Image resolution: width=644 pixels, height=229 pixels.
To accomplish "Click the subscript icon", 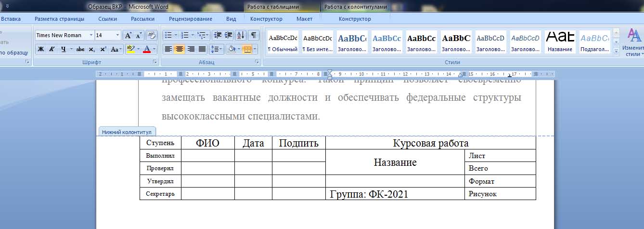I will pos(91,49).
